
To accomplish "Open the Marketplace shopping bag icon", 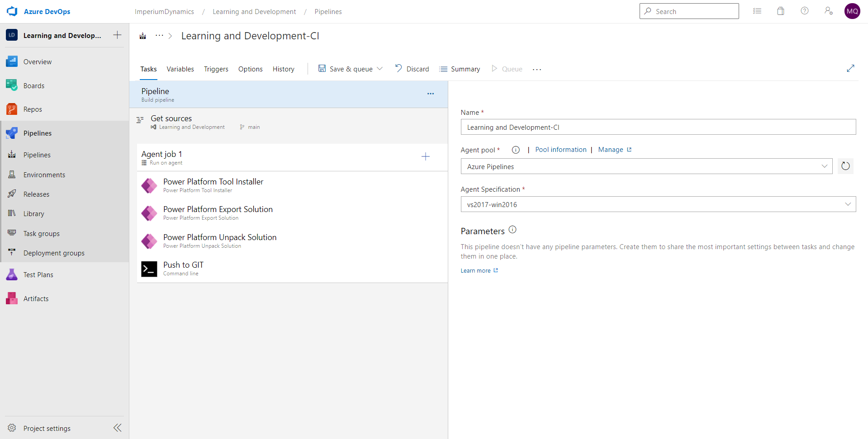I will tap(780, 10).
